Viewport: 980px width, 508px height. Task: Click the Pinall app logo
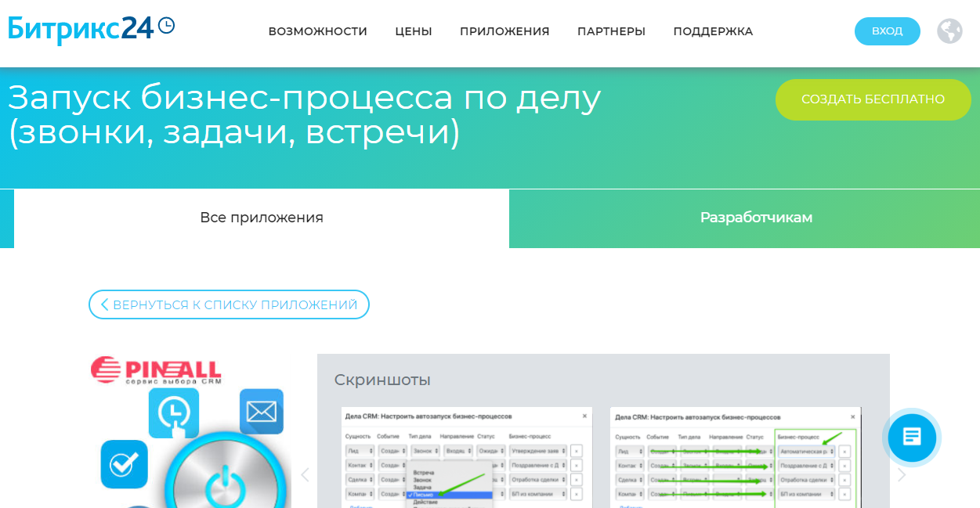(x=156, y=370)
